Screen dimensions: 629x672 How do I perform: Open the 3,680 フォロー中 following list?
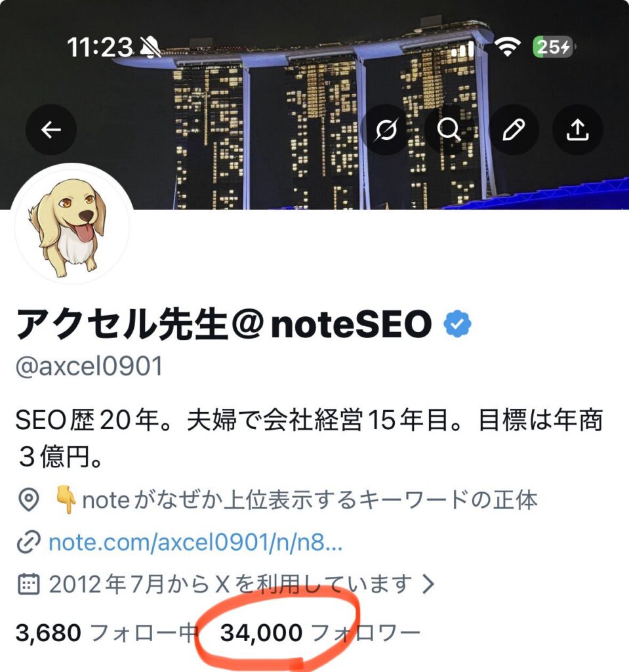tap(107, 633)
